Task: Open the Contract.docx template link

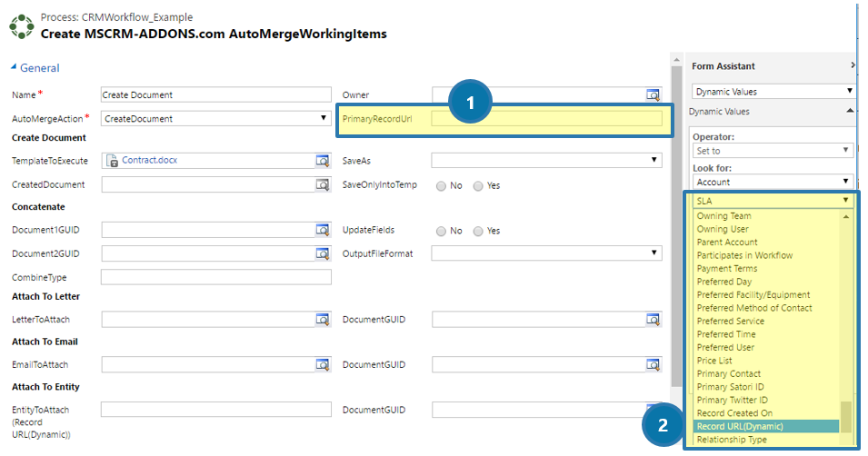Action: point(149,160)
